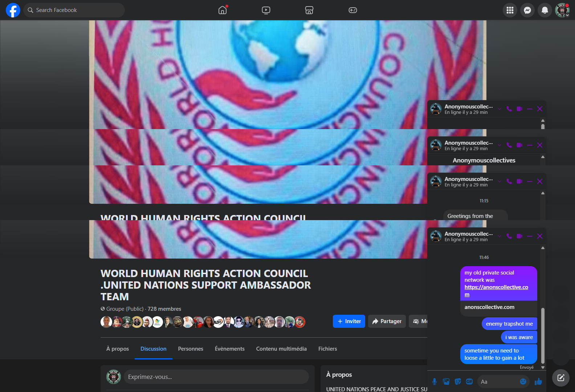Minimize the chat titled Anonymouscollectives
This screenshot has width=575, height=392.
[530, 145]
